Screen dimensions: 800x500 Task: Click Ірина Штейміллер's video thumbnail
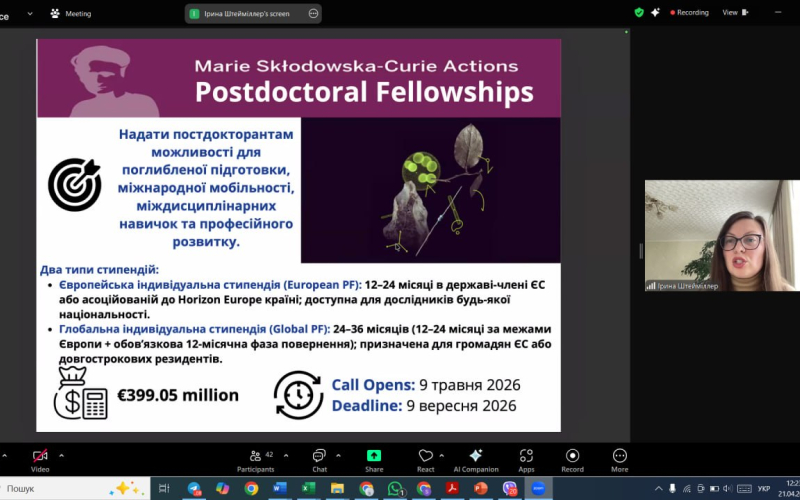pyautogui.click(x=722, y=235)
